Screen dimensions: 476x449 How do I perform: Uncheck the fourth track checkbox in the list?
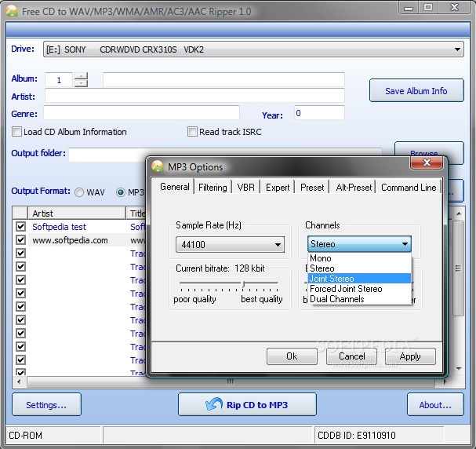pyautogui.click(x=20, y=266)
